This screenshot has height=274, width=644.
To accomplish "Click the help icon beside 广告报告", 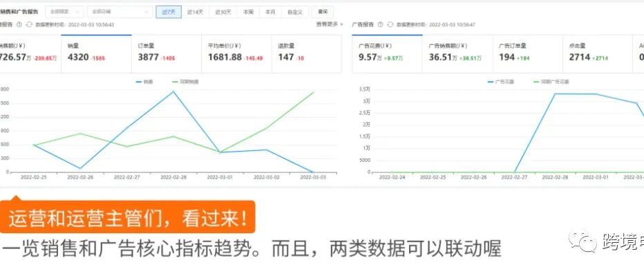I will (x=380, y=25).
